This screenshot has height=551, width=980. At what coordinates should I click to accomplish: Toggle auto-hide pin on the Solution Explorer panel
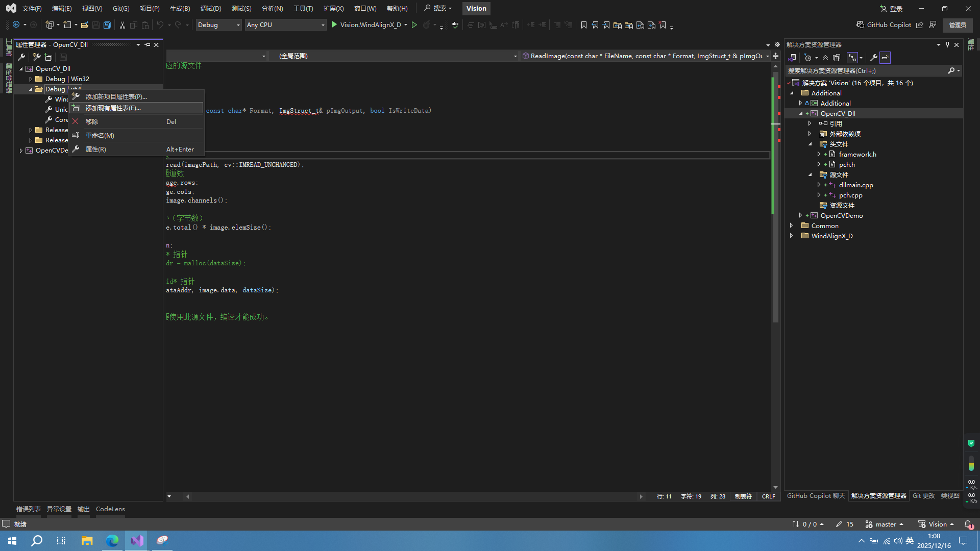click(x=947, y=45)
